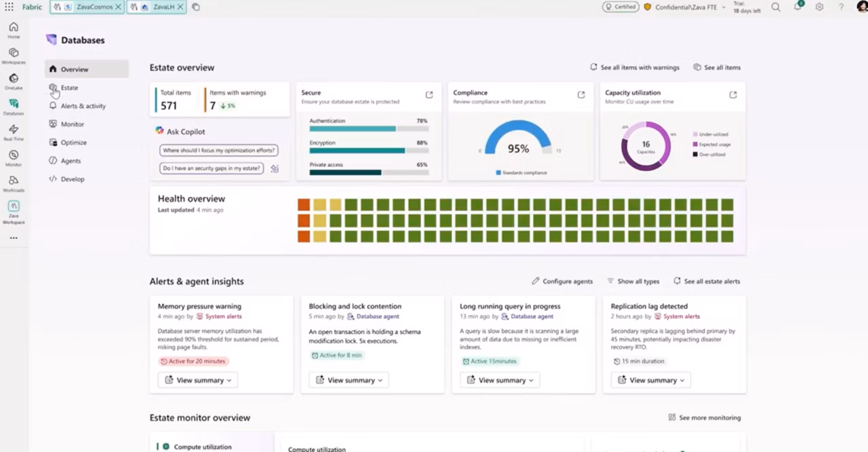Open the Fabric app launcher grid
The width and height of the screenshot is (868, 452).
coord(9,7)
